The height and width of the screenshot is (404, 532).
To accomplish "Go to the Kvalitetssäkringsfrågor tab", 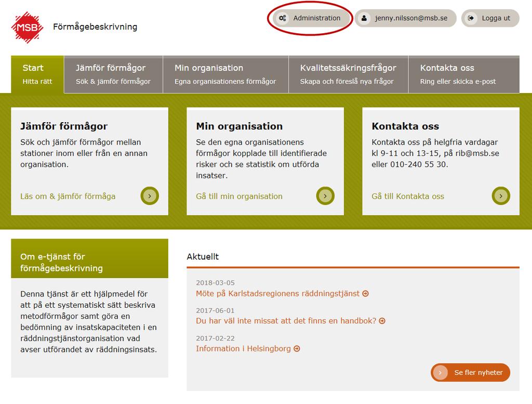I will click(348, 74).
